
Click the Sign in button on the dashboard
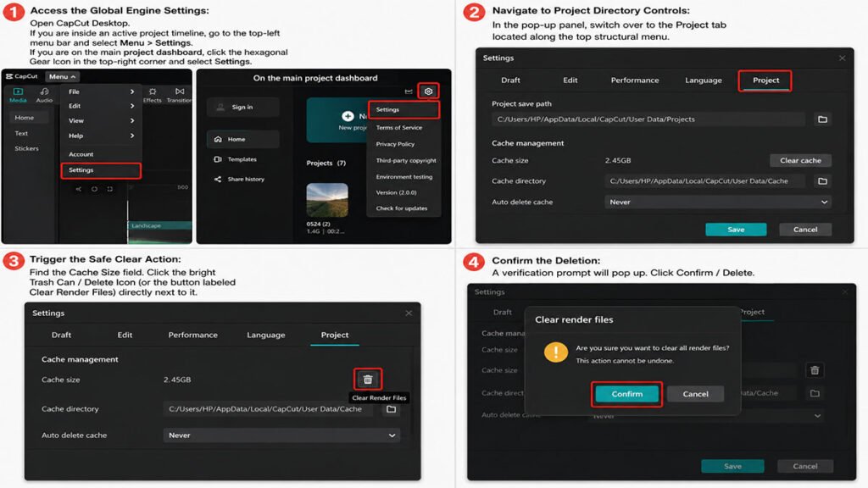[242, 108]
